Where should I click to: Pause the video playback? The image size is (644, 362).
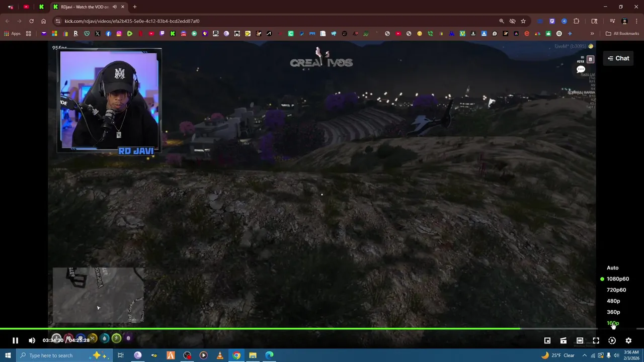(15, 340)
